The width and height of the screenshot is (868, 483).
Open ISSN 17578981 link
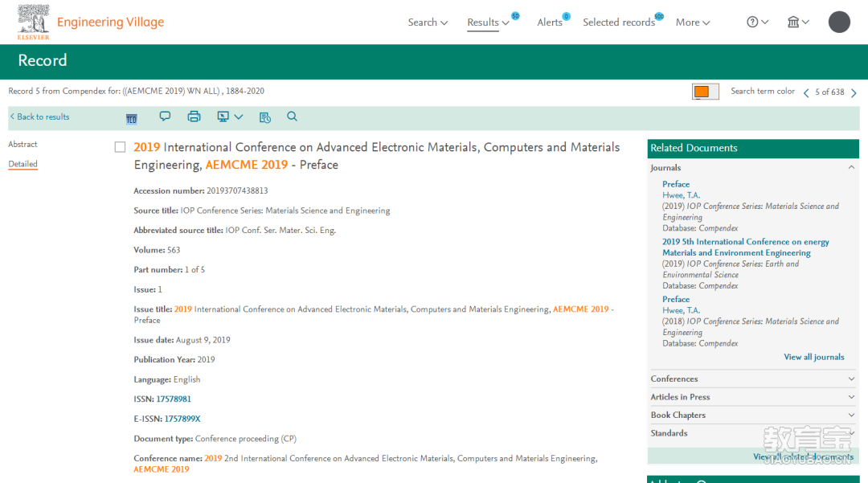click(174, 399)
